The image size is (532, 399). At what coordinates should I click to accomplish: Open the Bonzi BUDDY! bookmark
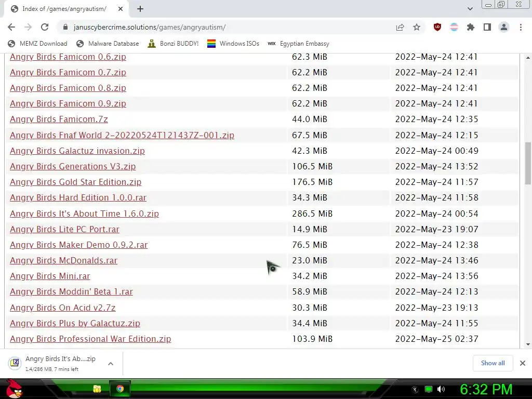[173, 44]
